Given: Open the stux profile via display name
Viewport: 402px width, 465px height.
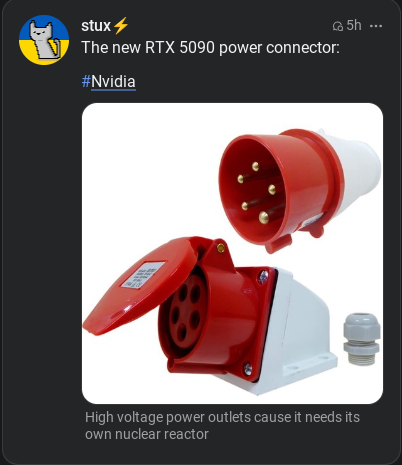Looking at the screenshot, I should tap(96, 26).
